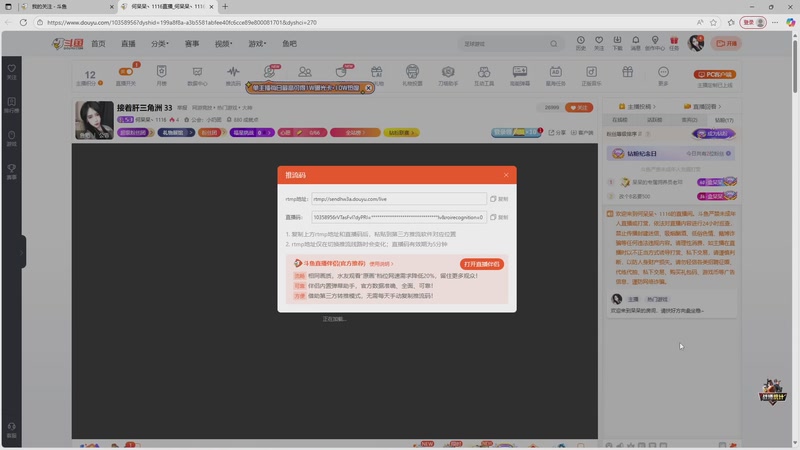Copy the rtmp address
Image resolution: width=800 pixels, height=450 pixels.
pyautogui.click(x=498, y=199)
